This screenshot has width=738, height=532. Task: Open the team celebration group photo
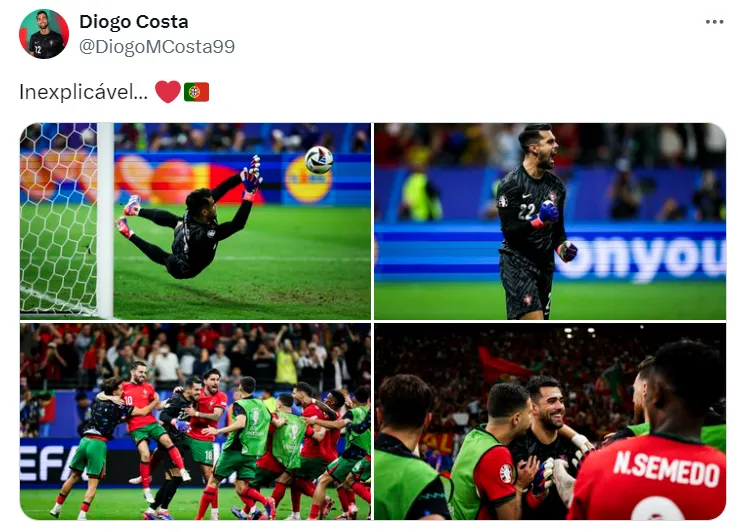click(195, 421)
